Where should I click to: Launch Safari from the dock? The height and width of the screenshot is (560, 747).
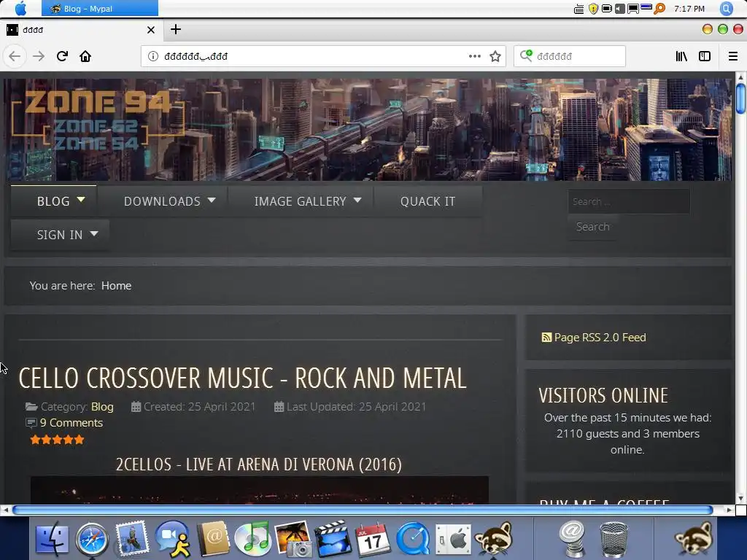pyautogui.click(x=92, y=539)
